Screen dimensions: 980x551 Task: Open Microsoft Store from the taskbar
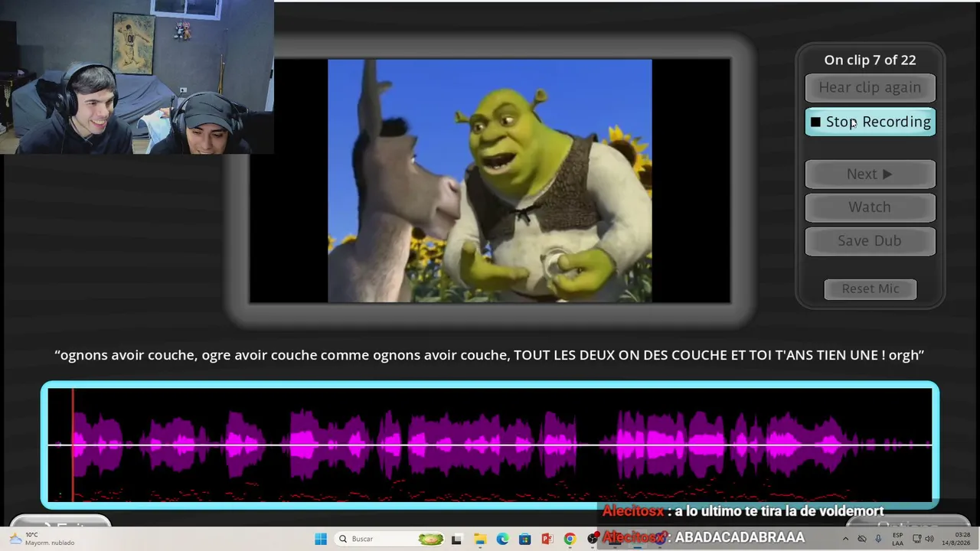[524, 539]
